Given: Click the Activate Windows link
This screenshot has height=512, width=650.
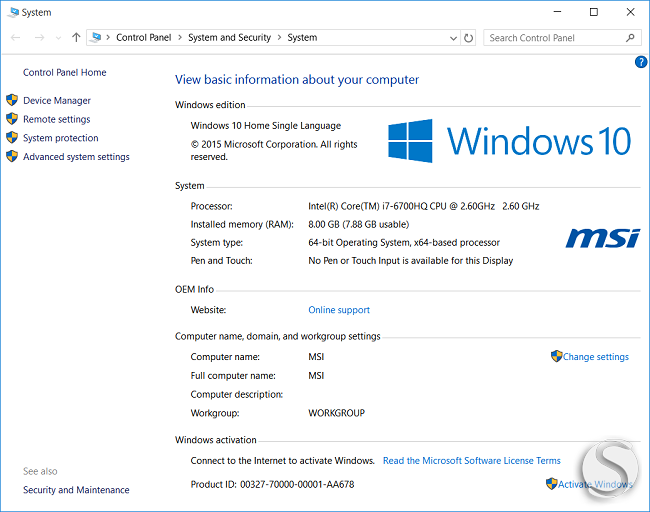Looking at the screenshot, I should coord(595,484).
